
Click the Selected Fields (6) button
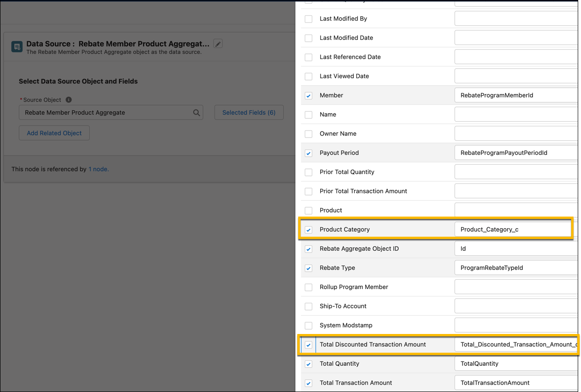click(x=249, y=112)
